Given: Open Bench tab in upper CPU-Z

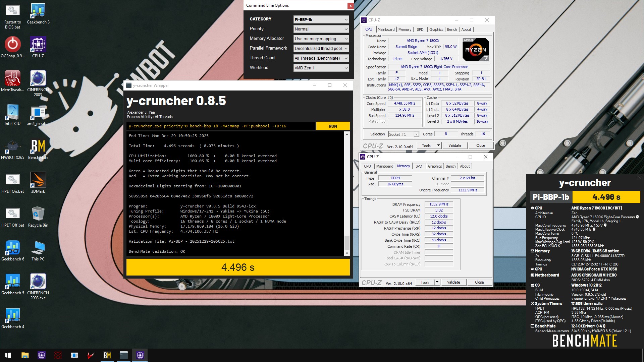Looking at the screenshot, I should (x=452, y=29).
